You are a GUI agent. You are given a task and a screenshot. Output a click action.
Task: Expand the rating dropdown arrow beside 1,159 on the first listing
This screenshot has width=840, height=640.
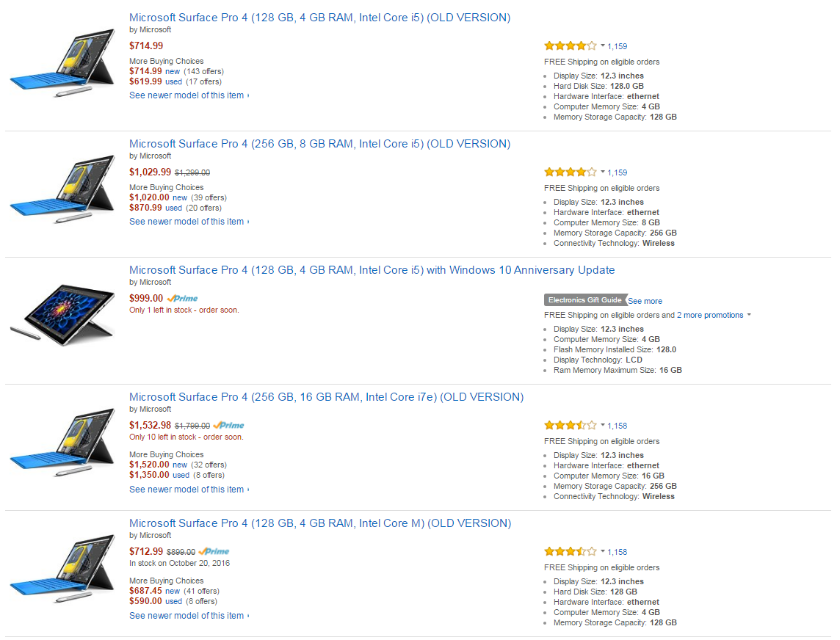pyautogui.click(x=603, y=46)
